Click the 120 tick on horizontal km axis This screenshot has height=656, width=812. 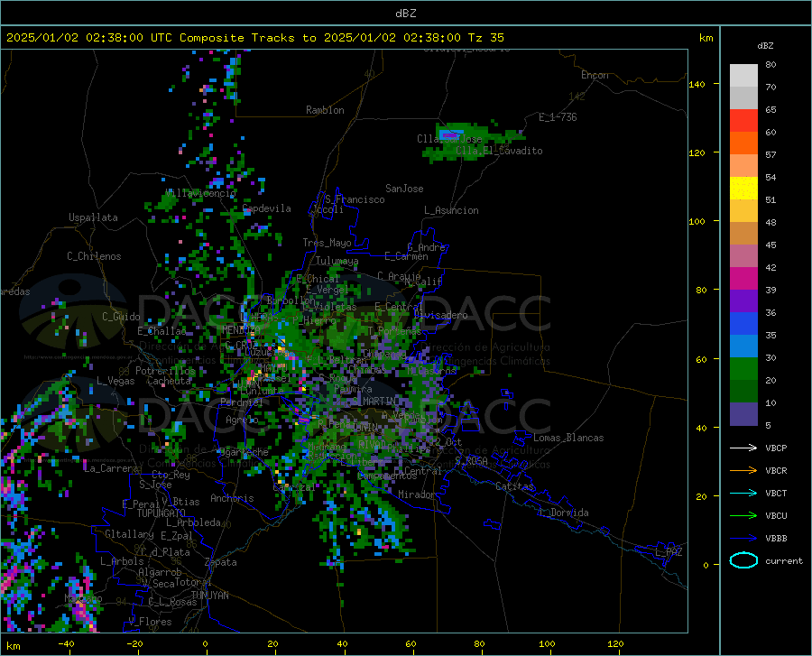click(x=615, y=643)
